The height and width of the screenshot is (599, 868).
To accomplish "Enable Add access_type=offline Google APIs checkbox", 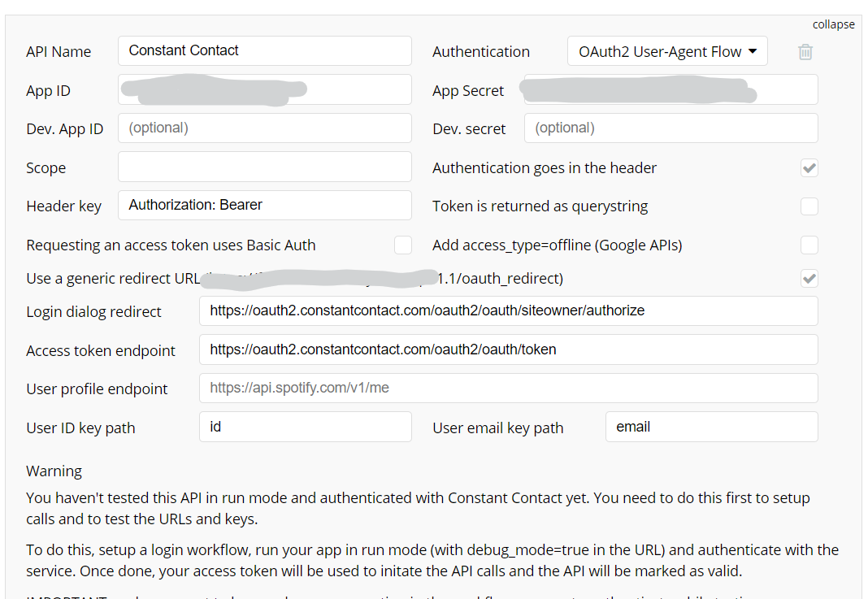I will point(809,245).
